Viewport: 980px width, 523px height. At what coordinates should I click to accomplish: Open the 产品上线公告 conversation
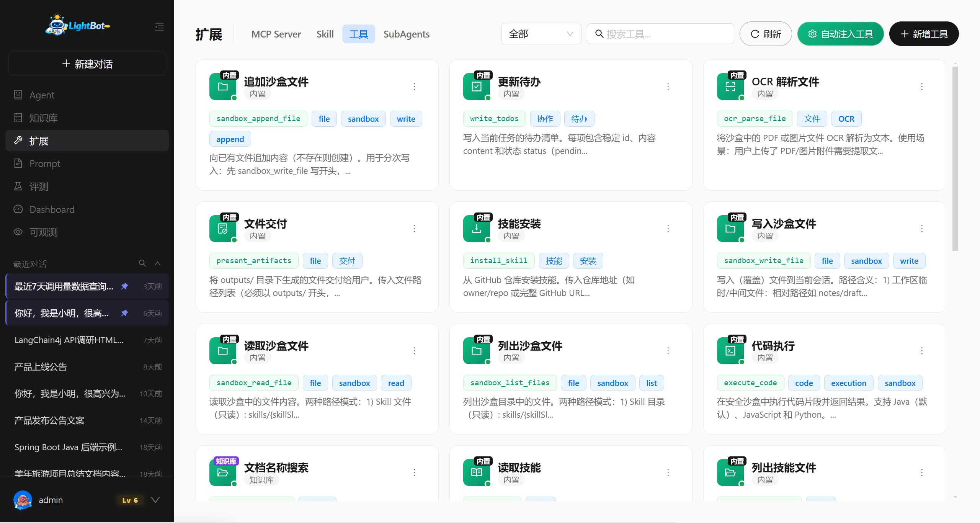point(87,367)
